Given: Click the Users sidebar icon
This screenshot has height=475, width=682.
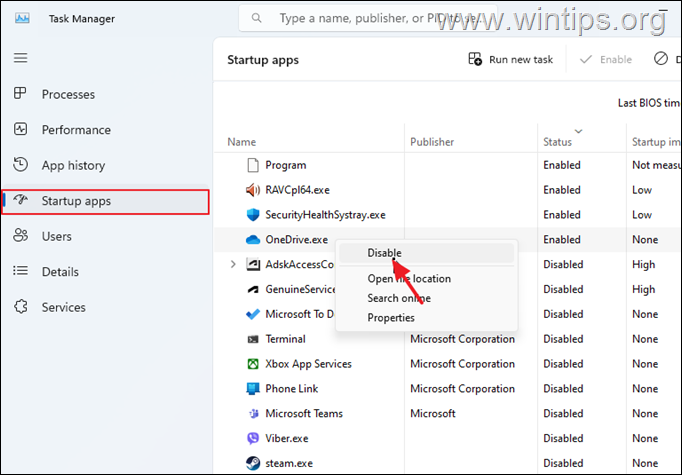Looking at the screenshot, I should [20, 236].
